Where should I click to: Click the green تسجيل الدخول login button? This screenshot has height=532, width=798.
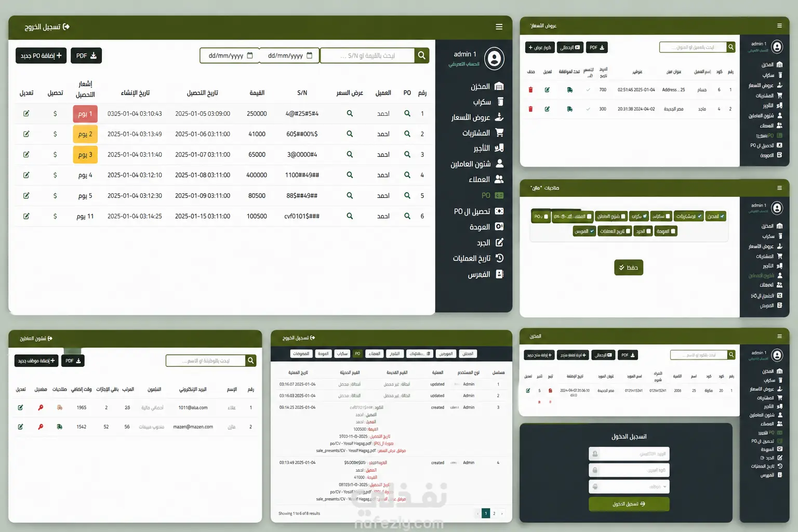pyautogui.click(x=629, y=504)
